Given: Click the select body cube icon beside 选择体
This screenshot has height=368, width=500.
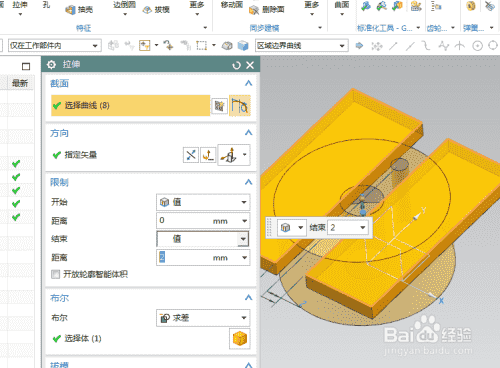Looking at the screenshot, I should (240, 339).
